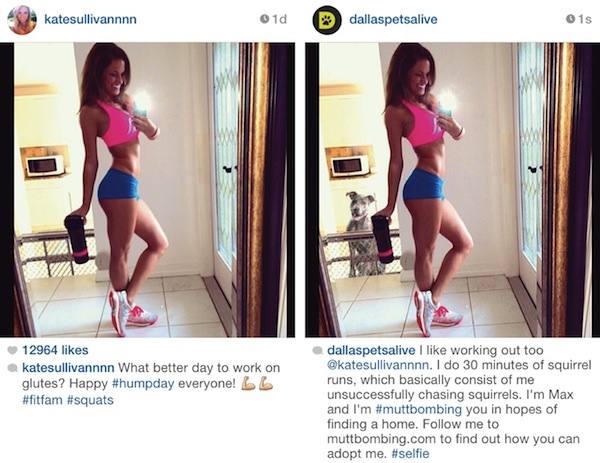Open the right post photo with dog
Screen dimensions: 600x463
[452, 190]
